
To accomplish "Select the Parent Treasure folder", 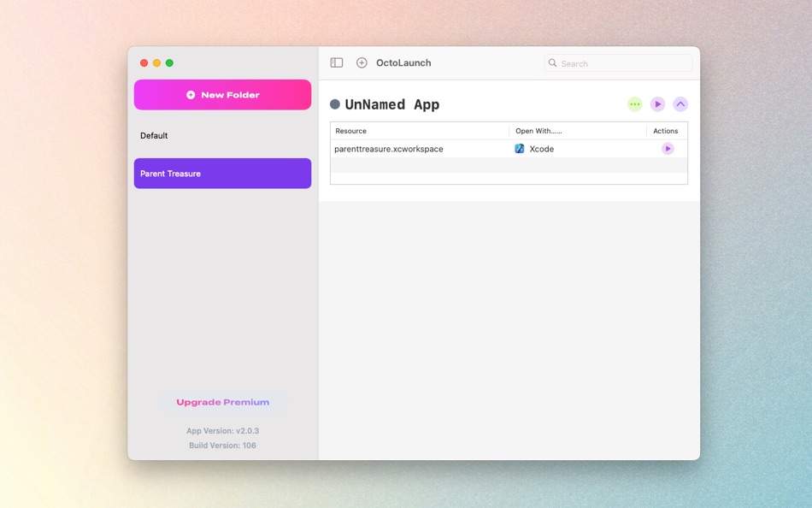I will click(223, 174).
